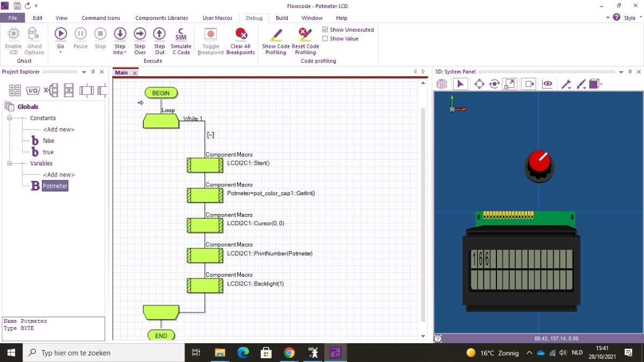
Task: Check the Show Value checkbox
Action: 325,39
